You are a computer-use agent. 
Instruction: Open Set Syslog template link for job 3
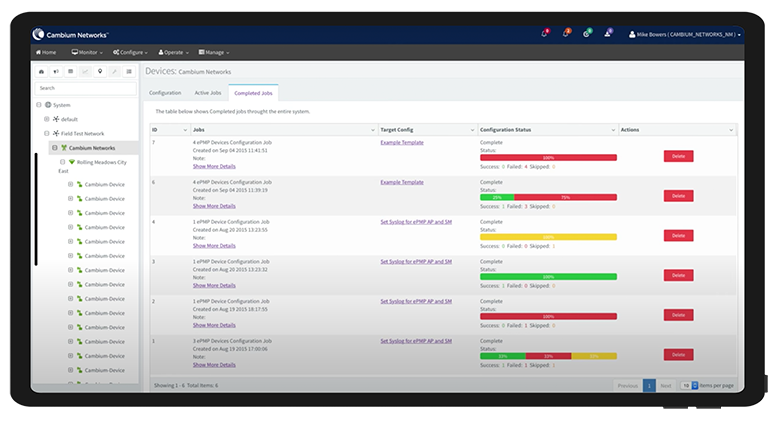[x=416, y=262]
